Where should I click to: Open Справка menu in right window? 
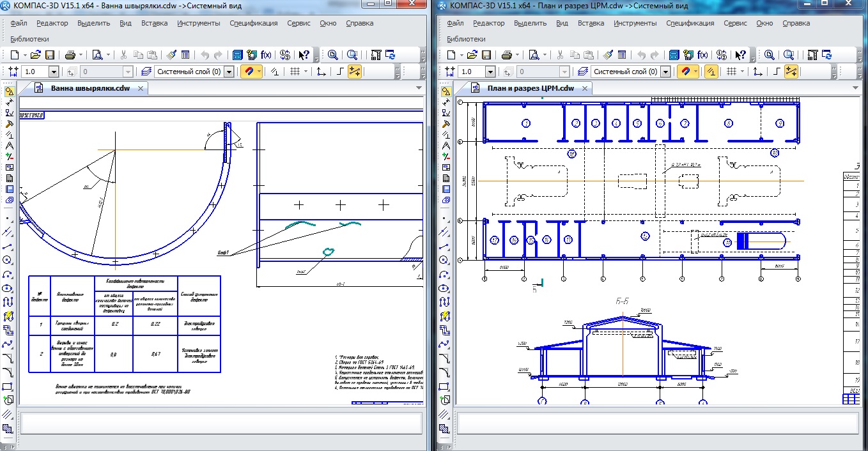coord(796,23)
